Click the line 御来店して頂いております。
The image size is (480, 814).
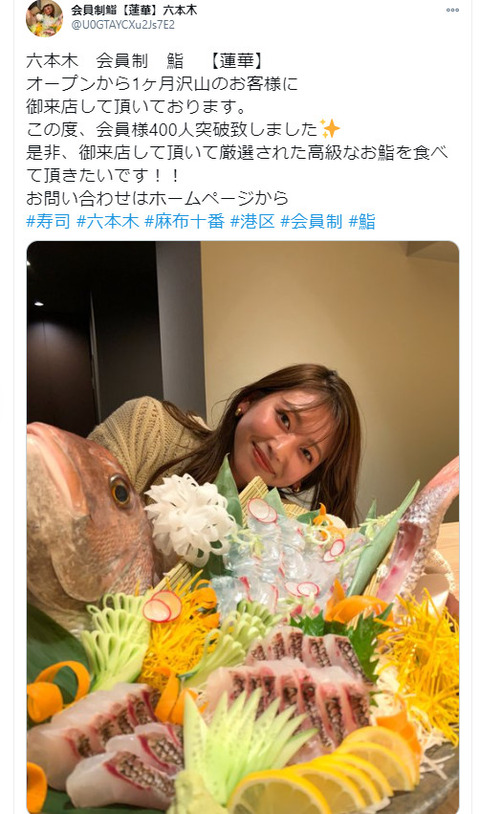pyautogui.click(x=136, y=106)
